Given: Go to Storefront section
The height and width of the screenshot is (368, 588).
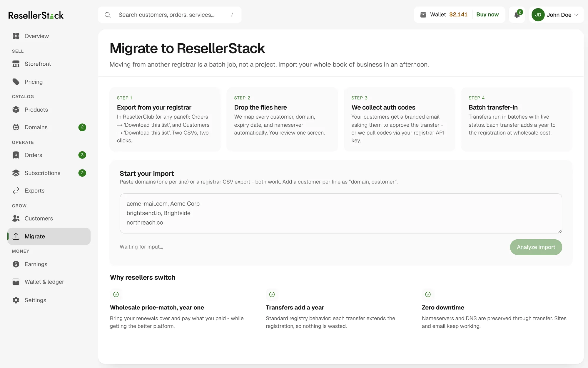Looking at the screenshot, I should tap(49, 64).
